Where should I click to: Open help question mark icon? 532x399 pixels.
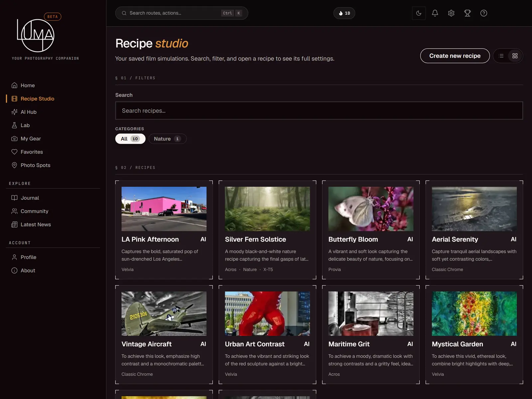pyautogui.click(x=484, y=13)
